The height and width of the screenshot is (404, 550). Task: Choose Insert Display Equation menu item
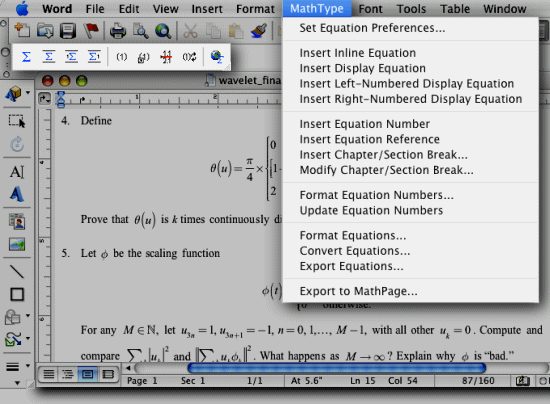pos(411,68)
